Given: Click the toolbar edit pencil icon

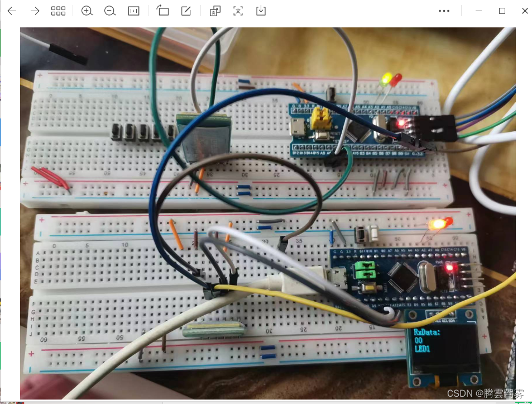Looking at the screenshot, I should coord(185,10).
